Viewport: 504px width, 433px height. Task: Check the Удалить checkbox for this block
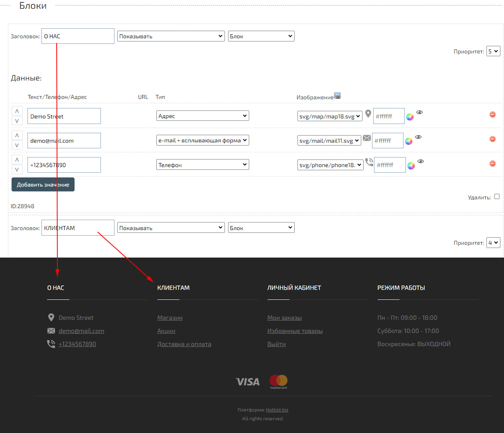pyautogui.click(x=497, y=197)
